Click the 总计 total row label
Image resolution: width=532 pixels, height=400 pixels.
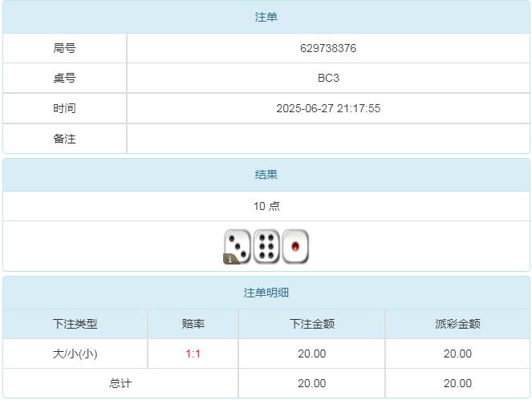120,383
